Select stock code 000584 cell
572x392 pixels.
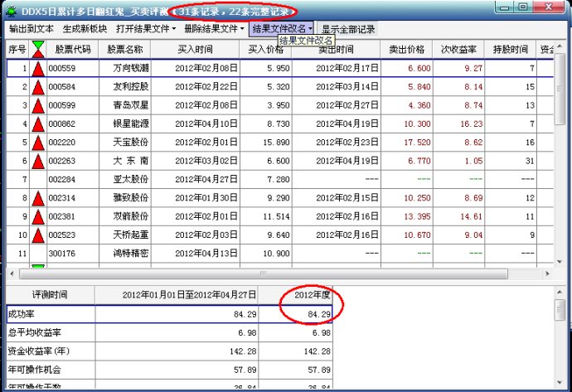[73, 87]
